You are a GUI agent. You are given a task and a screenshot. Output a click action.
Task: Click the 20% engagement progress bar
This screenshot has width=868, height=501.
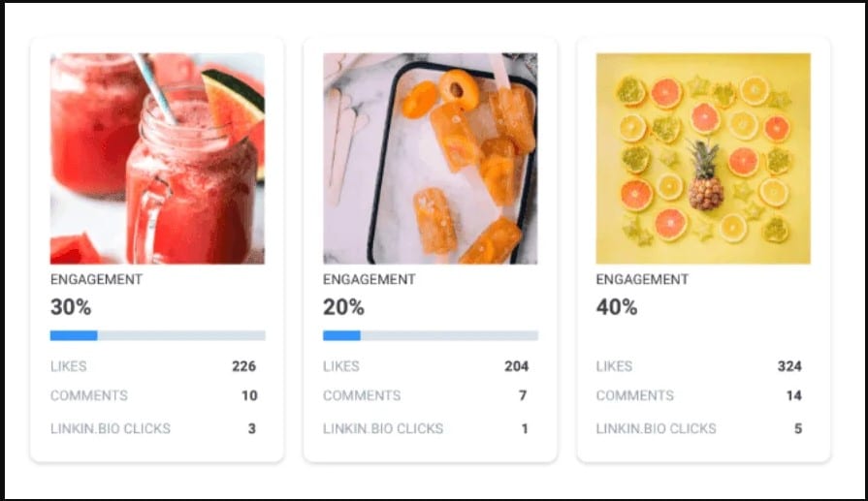tap(431, 335)
